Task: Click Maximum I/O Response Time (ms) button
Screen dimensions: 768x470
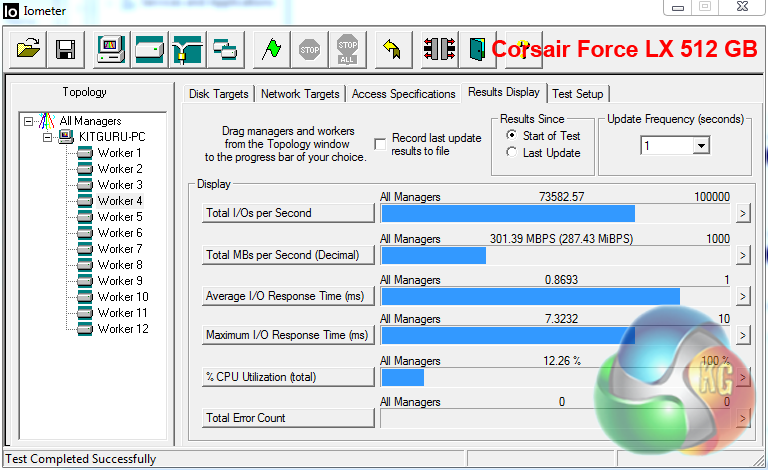Action: pos(288,335)
